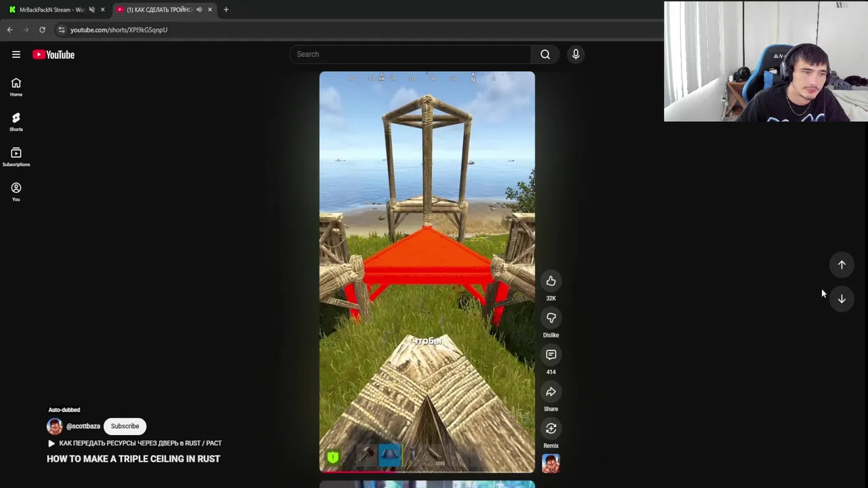868x488 pixels.
Task: Open the @scottbaza channel link
Action: pos(83,426)
